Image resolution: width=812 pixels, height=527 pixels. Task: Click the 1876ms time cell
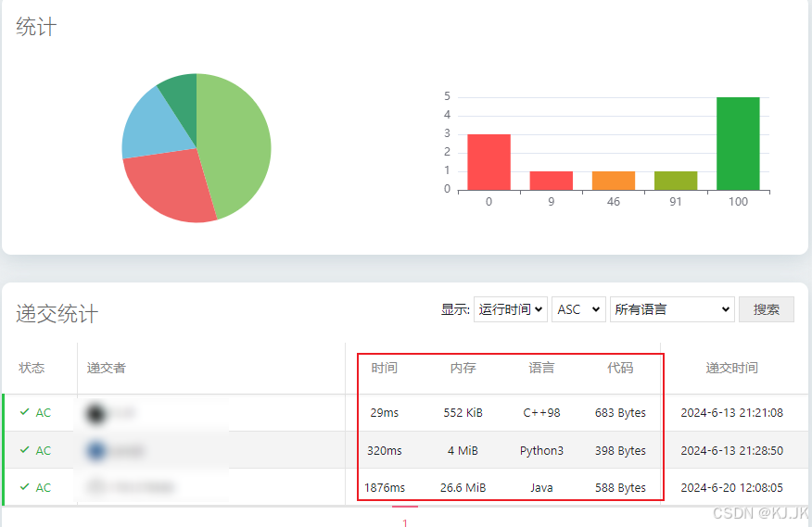(385, 488)
